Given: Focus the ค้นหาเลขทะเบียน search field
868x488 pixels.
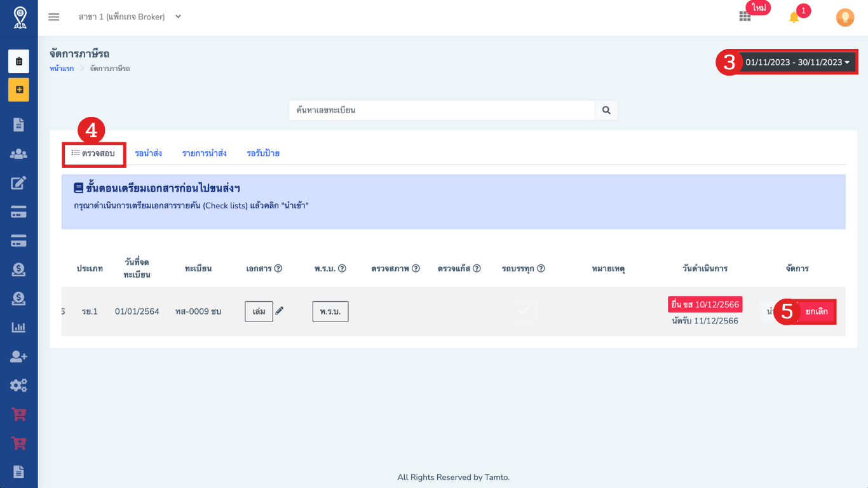Looking at the screenshot, I should [442, 110].
